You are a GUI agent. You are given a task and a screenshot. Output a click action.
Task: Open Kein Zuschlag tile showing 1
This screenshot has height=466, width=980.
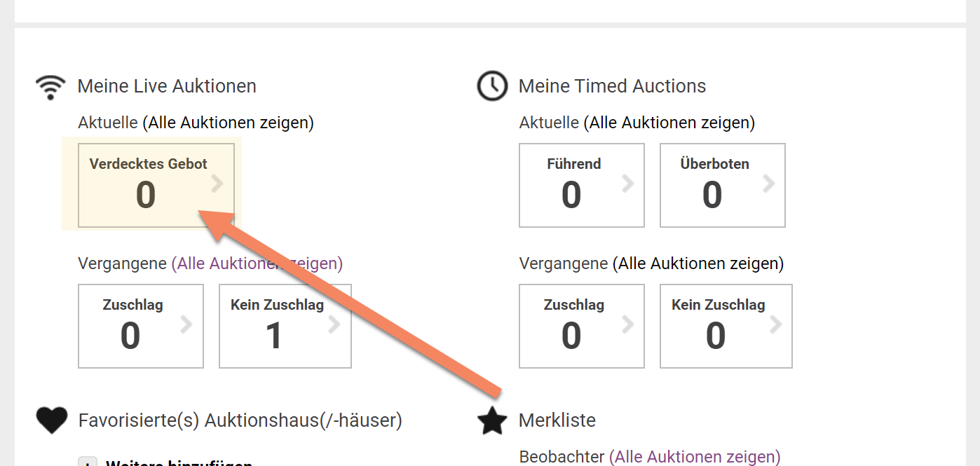(x=285, y=326)
